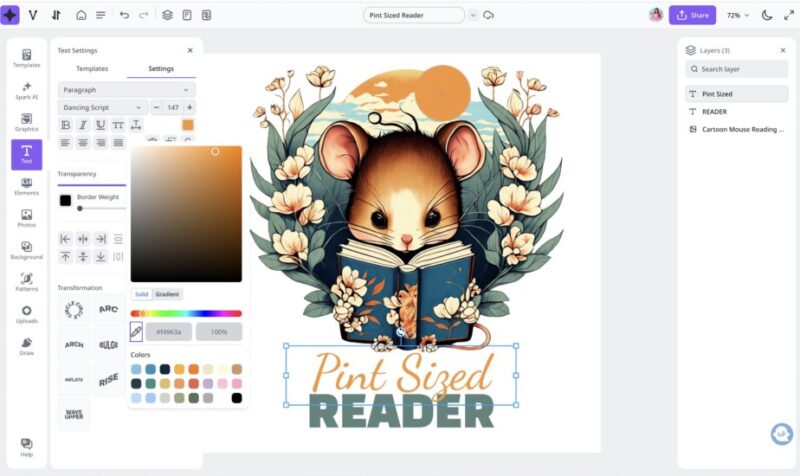Image resolution: width=800 pixels, height=476 pixels.
Task: Apply the RISE text transformation
Action: 108,380
